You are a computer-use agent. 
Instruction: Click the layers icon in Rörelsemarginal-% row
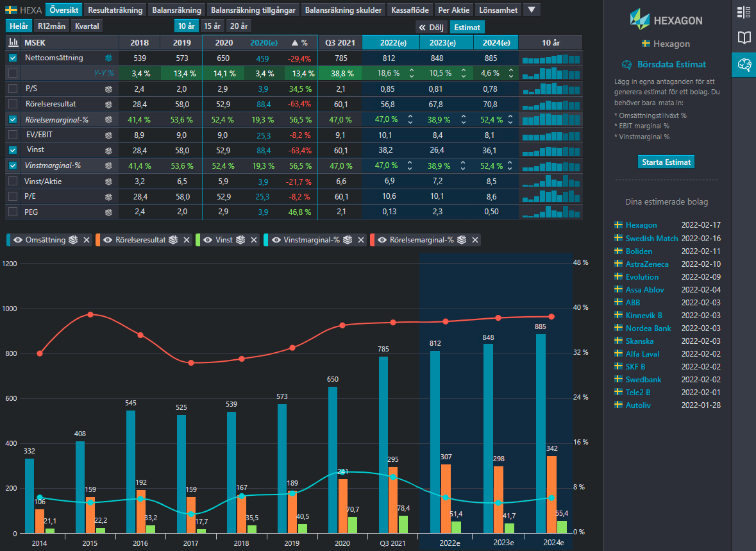(x=108, y=120)
